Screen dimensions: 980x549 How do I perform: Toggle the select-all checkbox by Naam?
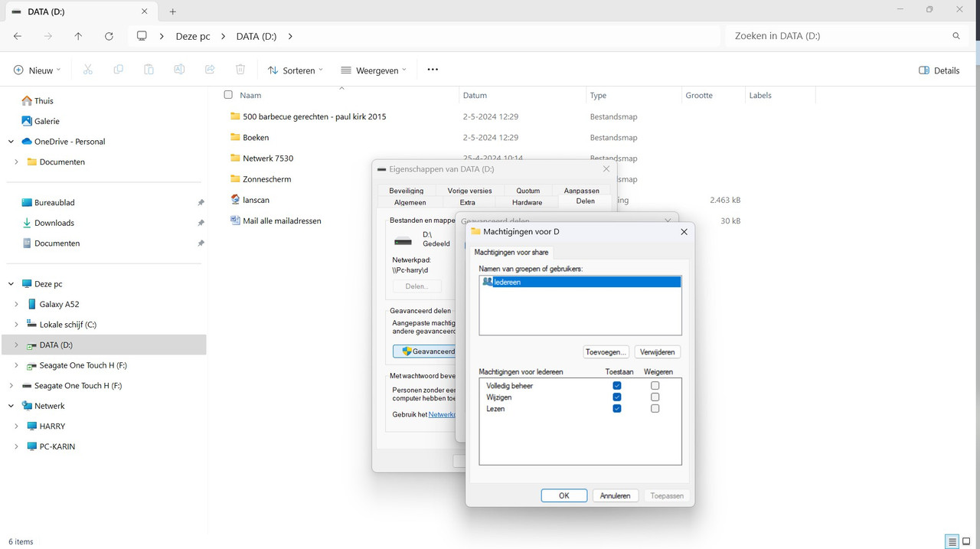(x=228, y=95)
